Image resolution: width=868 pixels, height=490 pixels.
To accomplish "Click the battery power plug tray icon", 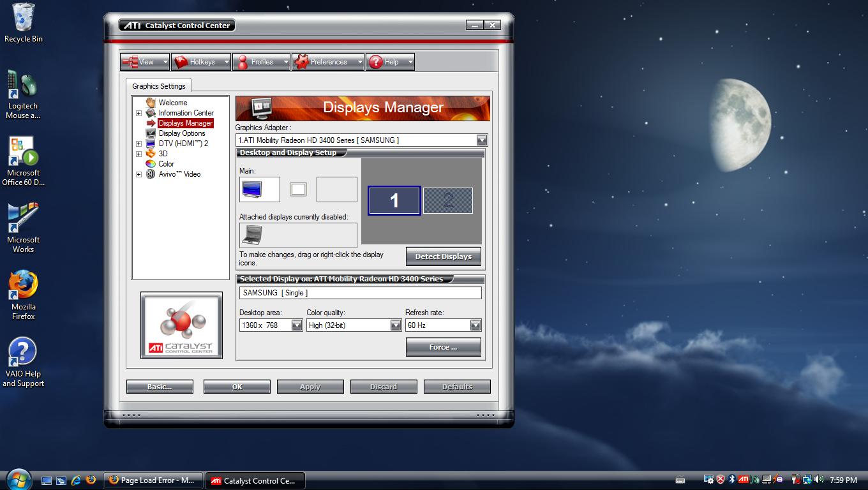I will (x=795, y=480).
